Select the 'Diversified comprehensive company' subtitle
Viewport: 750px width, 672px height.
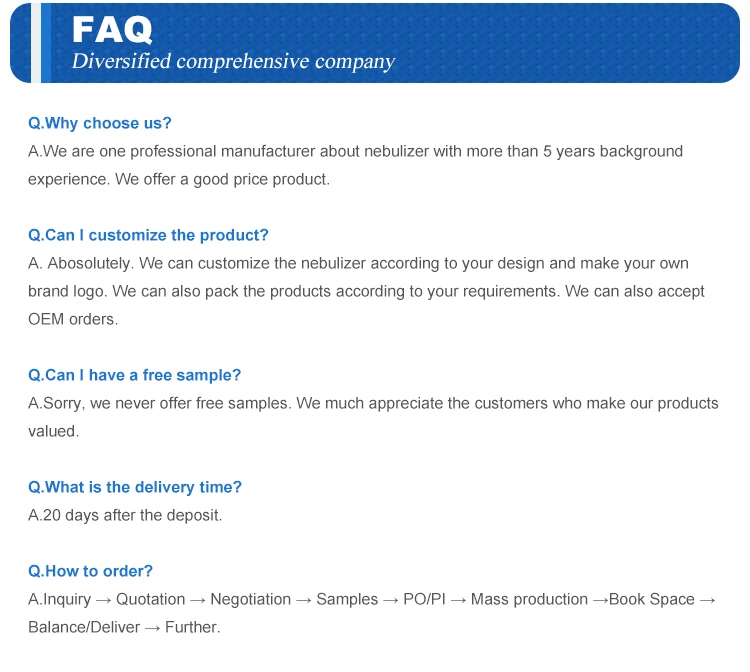tap(233, 62)
